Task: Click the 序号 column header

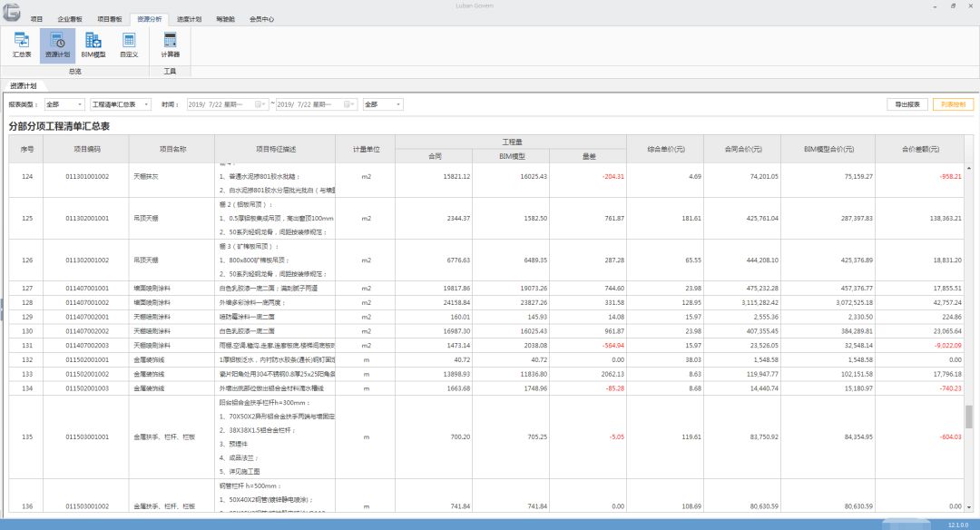Action: (27, 149)
